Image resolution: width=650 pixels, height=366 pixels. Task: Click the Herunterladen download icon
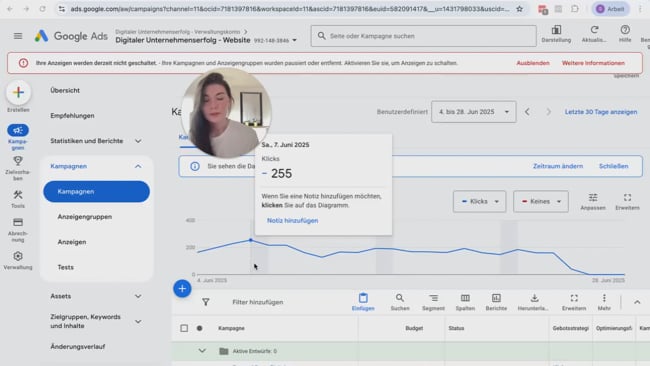click(x=534, y=298)
